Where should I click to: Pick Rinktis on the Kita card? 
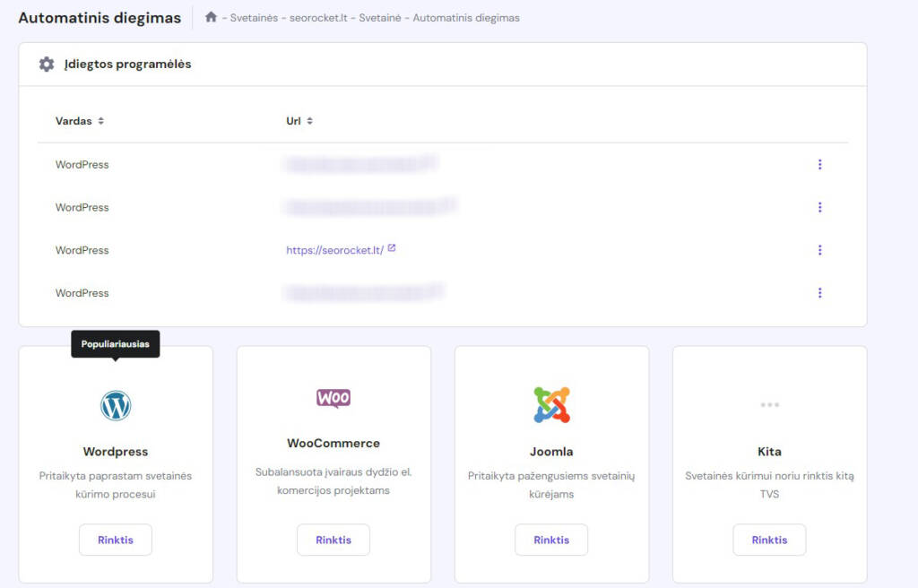tap(769, 540)
